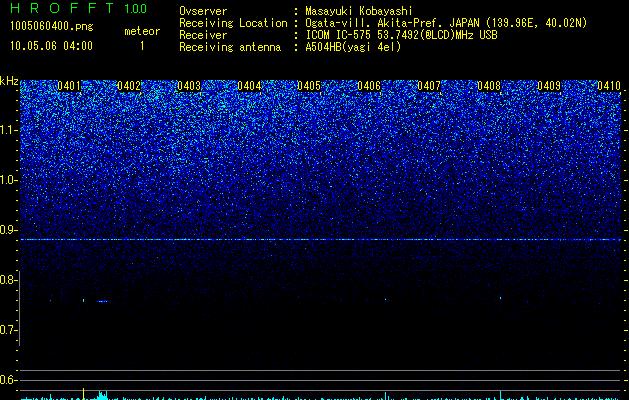Click the bright meteor echo streak after 0401
The image size is (629, 400).
(x=102, y=301)
